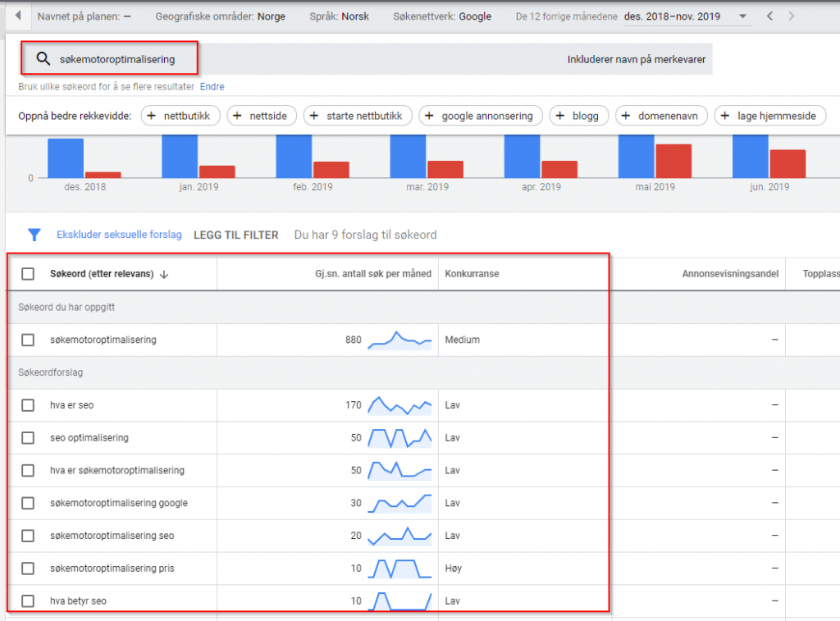Image resolution: width=840 pixels, height=621 pixels.
Task: Add lage hjemmeside suggestion chip
Action: pos(769,116)
